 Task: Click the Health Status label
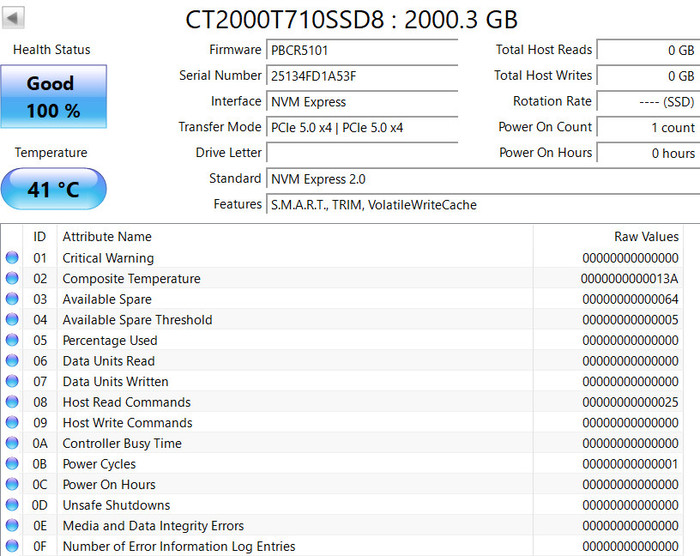click(x=52, y=50)
